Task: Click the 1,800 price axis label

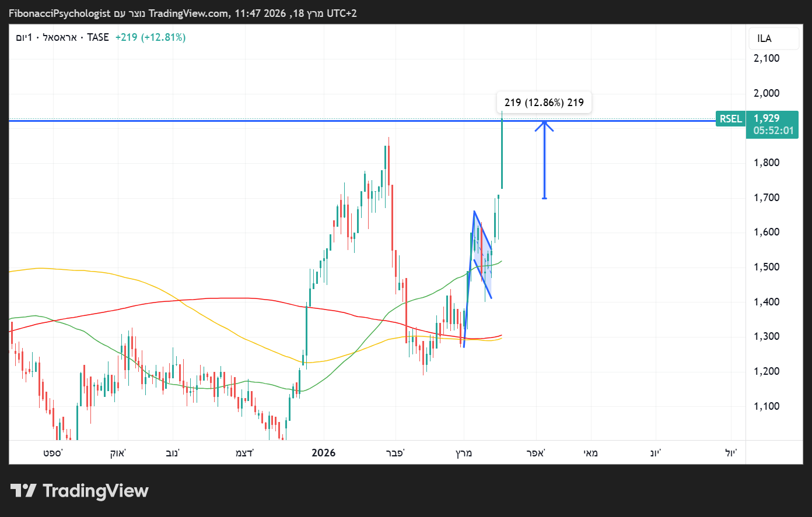Action: 766,163
